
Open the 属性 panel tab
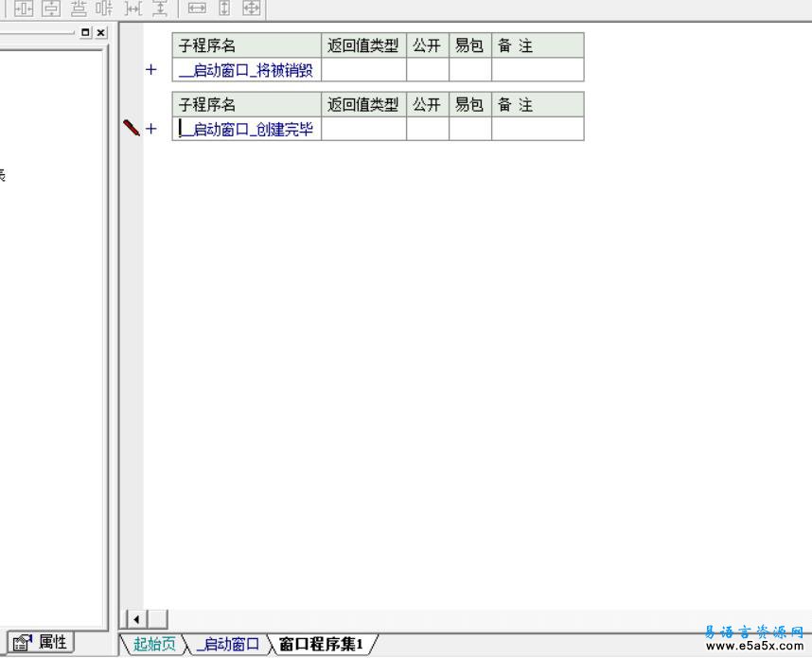(41, 643)
